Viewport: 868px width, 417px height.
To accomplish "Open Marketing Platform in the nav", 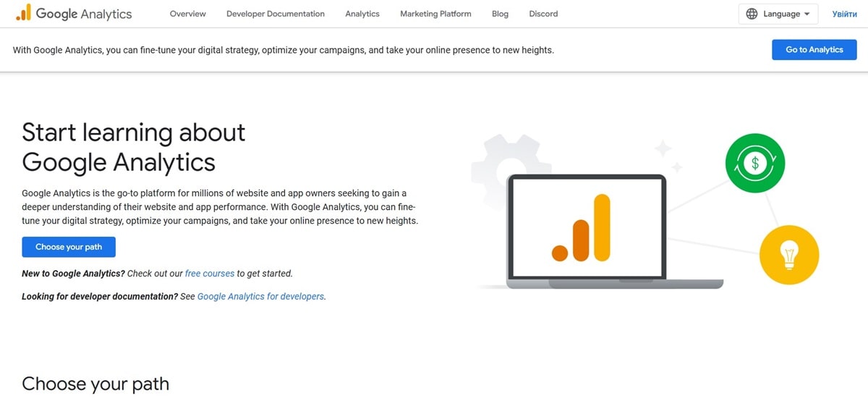I will pos(435,14).
